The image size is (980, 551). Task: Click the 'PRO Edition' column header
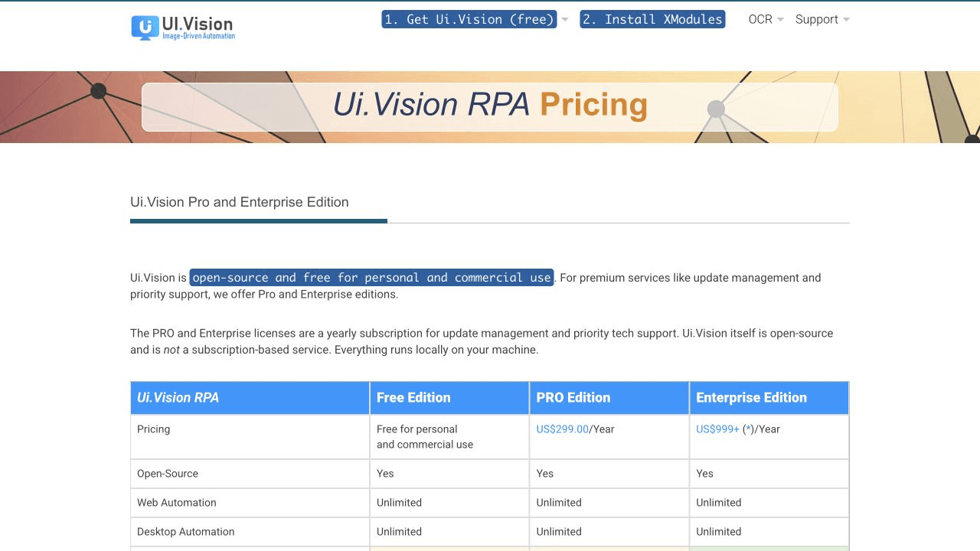coord(609,398)
